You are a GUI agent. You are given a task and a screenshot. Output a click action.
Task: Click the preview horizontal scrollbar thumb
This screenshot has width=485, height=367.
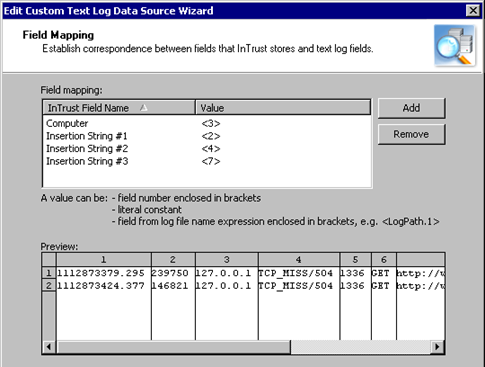pos(173,347)
